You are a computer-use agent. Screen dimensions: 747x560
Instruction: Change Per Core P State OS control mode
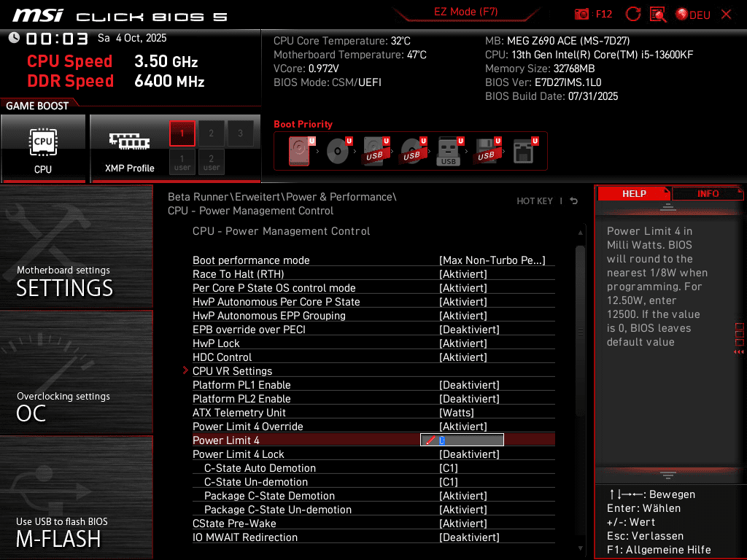pyautogui.click(x=463, y=288)
